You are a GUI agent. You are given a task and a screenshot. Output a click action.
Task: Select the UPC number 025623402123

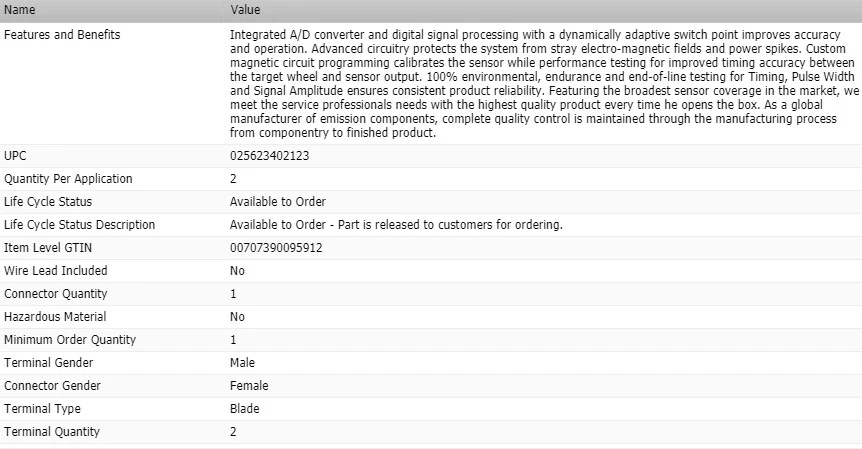click(x=269, y=156)
